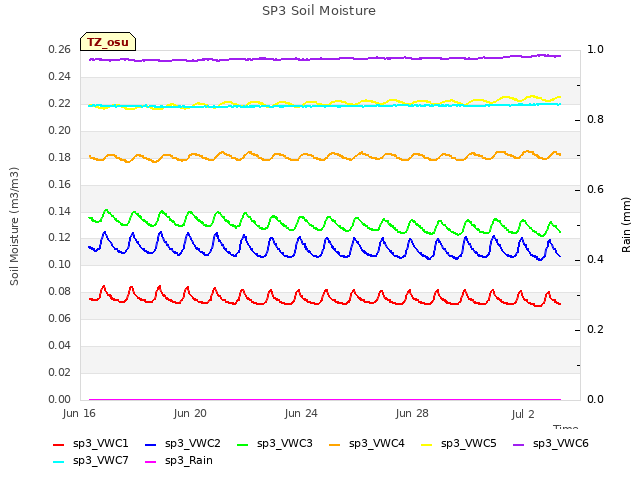Screen dimensions: 640x480
Task: Click the chart title SP3 Soil Moisture
Action: coord(319,11)
